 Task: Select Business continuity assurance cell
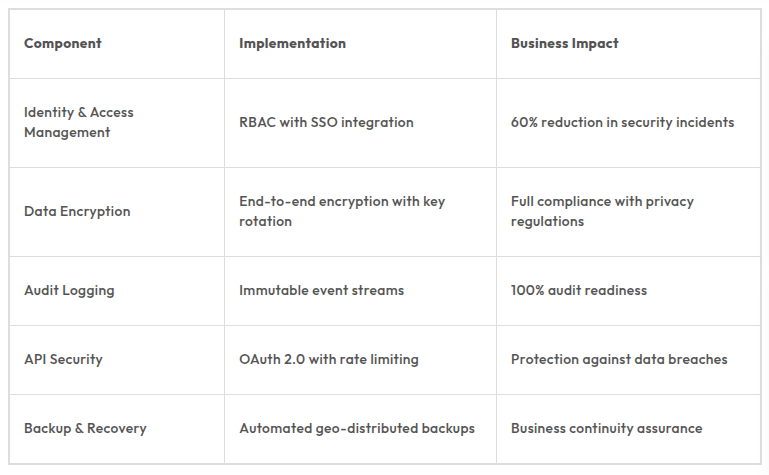click(606, 428)
